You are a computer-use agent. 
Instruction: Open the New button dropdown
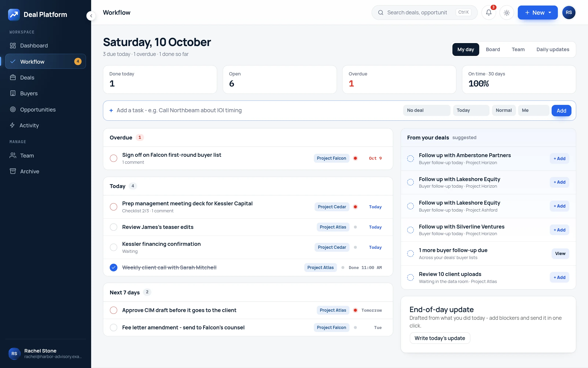537,13
